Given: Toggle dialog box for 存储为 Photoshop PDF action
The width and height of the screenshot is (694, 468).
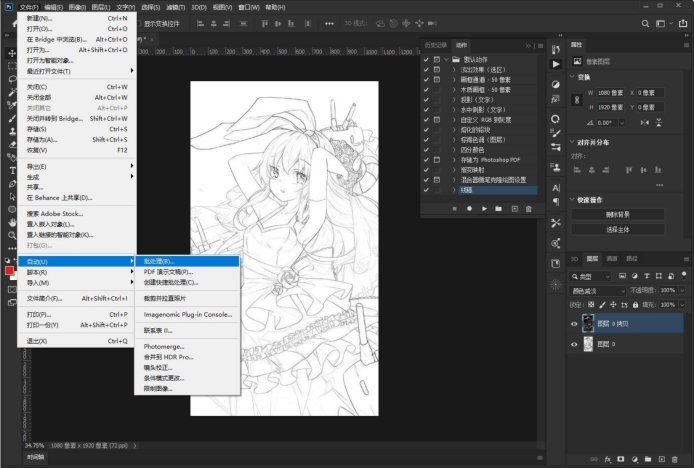Looking at the screenshot, I should [x=437, y=160].
